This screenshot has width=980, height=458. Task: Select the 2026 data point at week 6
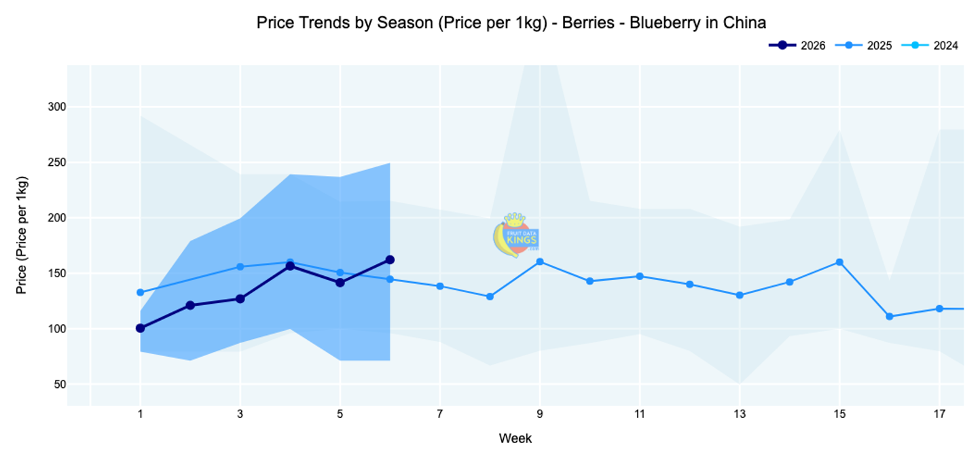pyautogui.click(x=390, y=260)
